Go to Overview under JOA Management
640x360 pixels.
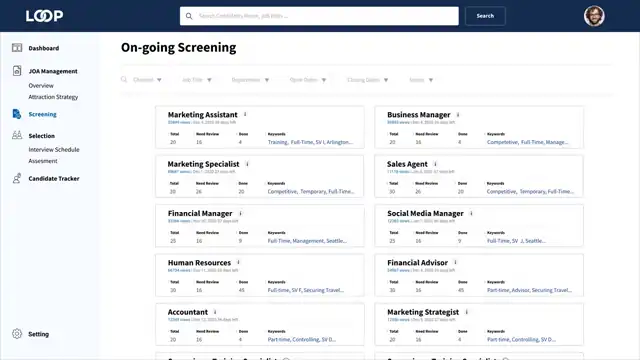click(x=41, y=85)
